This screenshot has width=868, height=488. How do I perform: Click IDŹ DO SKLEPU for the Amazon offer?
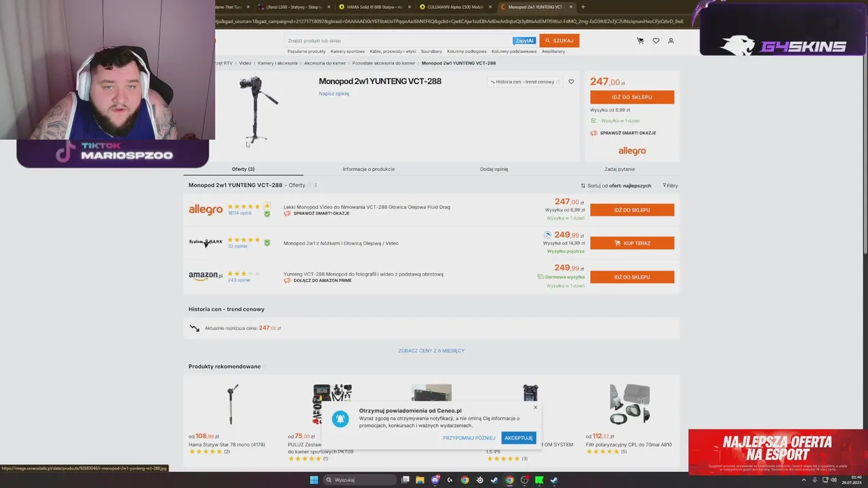(632, 277)
